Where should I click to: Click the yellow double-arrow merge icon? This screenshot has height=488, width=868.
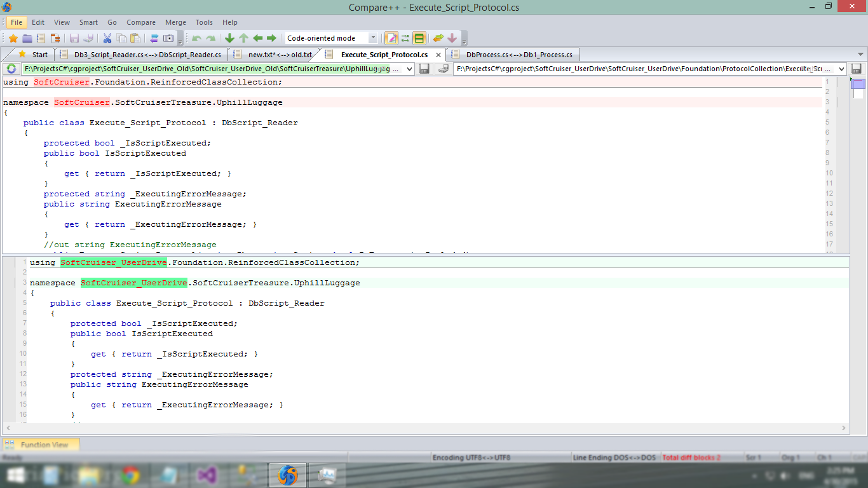point(438,38)
